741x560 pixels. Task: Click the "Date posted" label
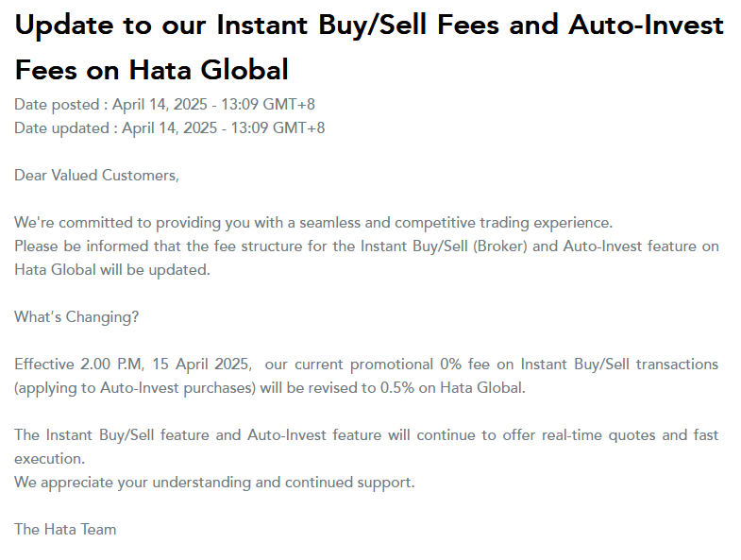click(56, 105)
